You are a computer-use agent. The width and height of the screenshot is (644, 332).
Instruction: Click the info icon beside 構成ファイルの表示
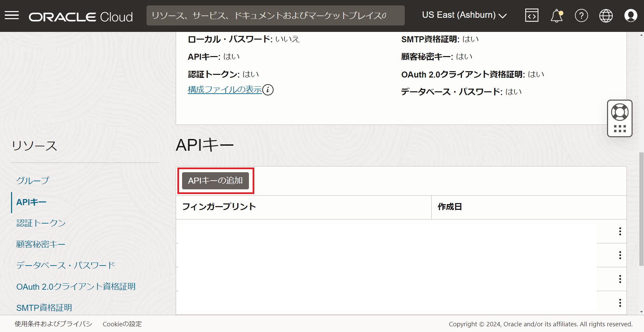pyautogui.click(x=268, y=90)
